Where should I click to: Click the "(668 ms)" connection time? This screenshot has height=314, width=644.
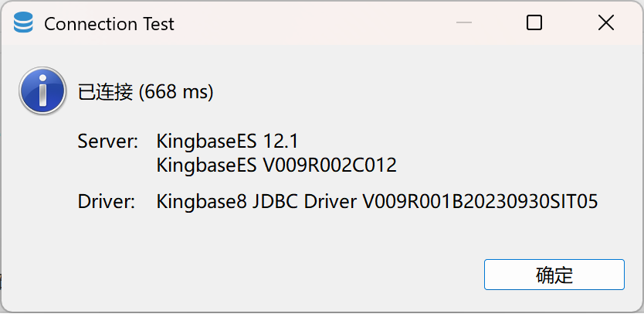click(x=175, y=92)
